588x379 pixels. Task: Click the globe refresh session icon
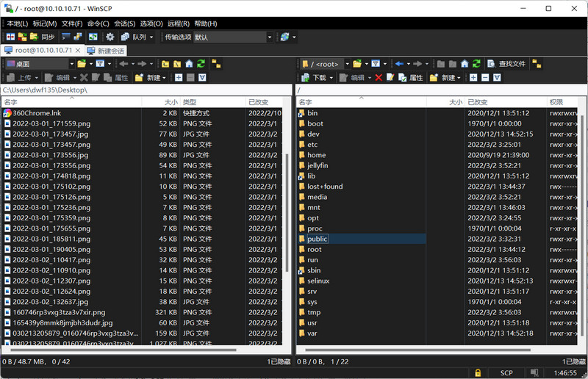pos(285,37)
